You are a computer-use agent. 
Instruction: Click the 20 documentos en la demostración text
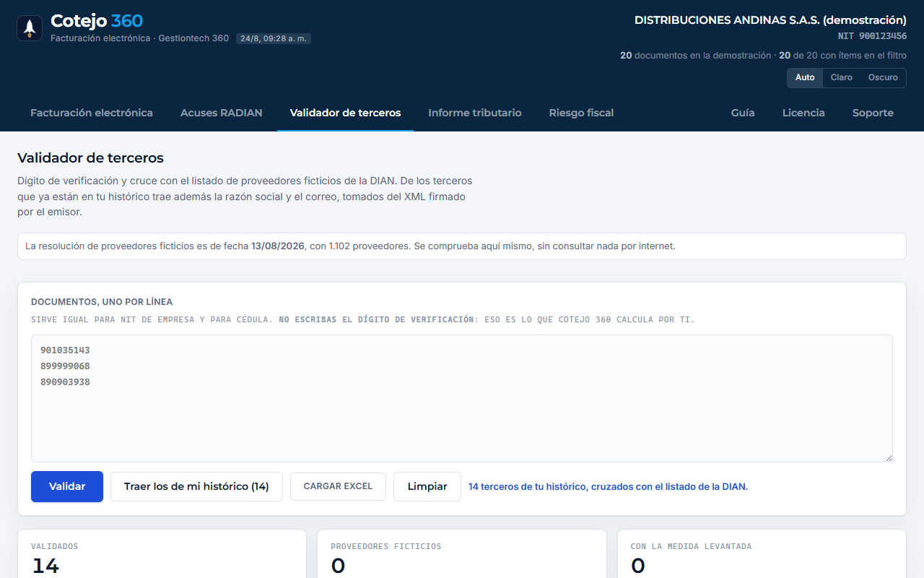point(695,56)
